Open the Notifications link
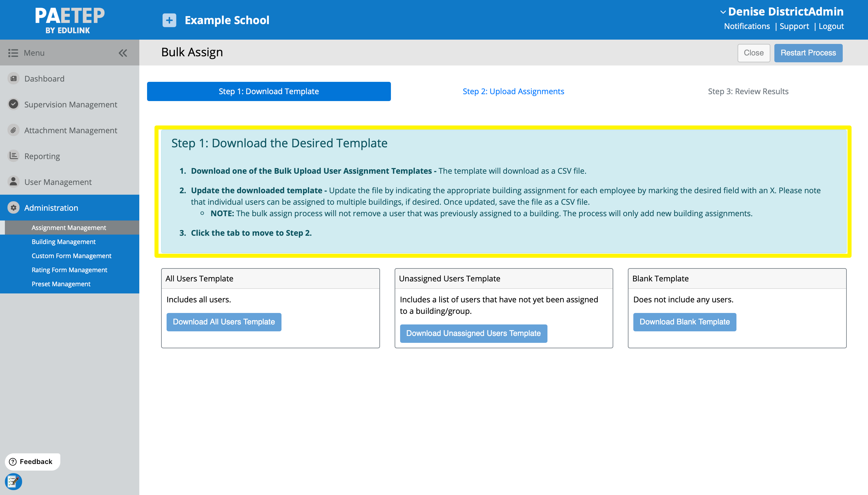This screenshot has width=868, height=495. coord(747,26)
